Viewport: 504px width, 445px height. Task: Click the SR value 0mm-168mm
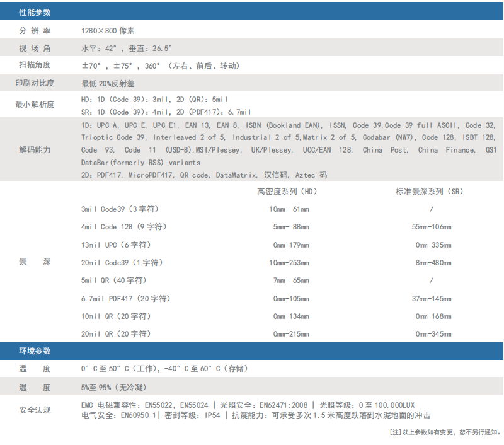pos(433,316)
